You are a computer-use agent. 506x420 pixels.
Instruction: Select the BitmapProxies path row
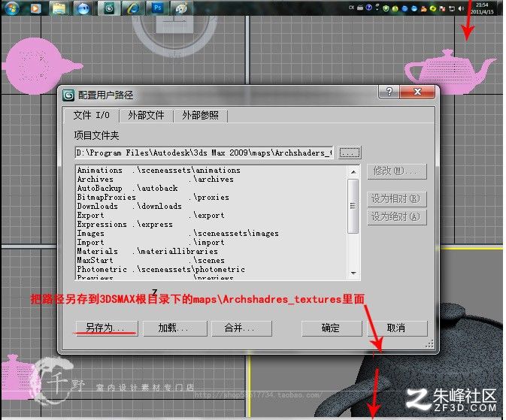pyautogui.click(x=211, y=197)
